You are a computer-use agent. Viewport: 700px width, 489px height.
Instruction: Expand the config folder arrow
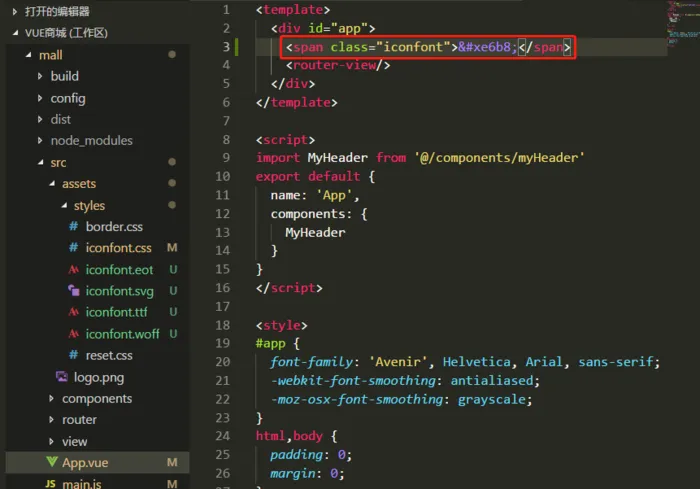point(40,98)
